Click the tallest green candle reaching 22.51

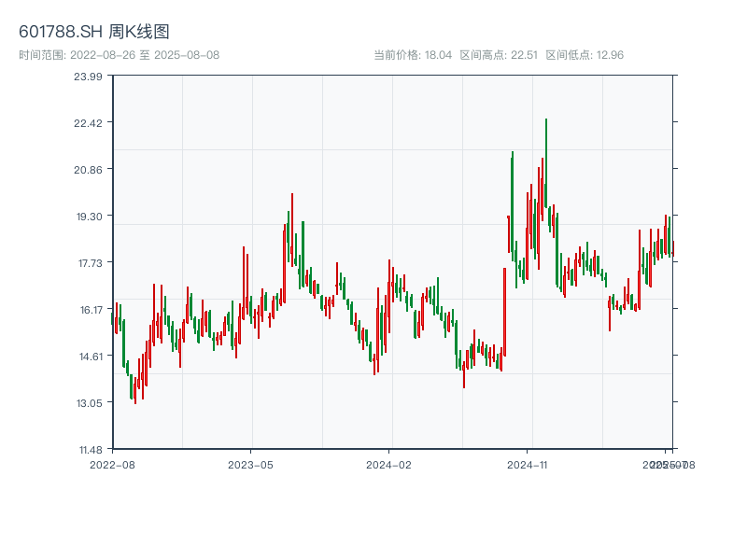(x=546, y=162)
